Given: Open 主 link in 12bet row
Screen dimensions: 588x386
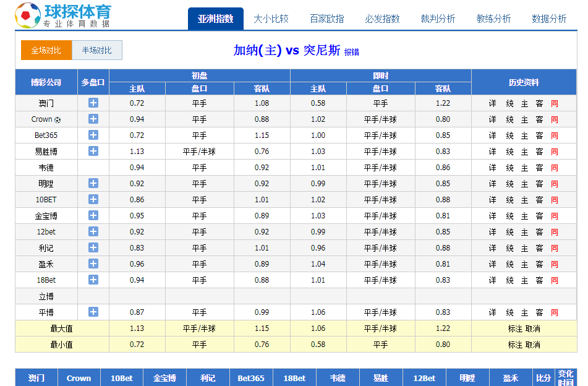Looking at the screenshot, I should tap(524, 232).
